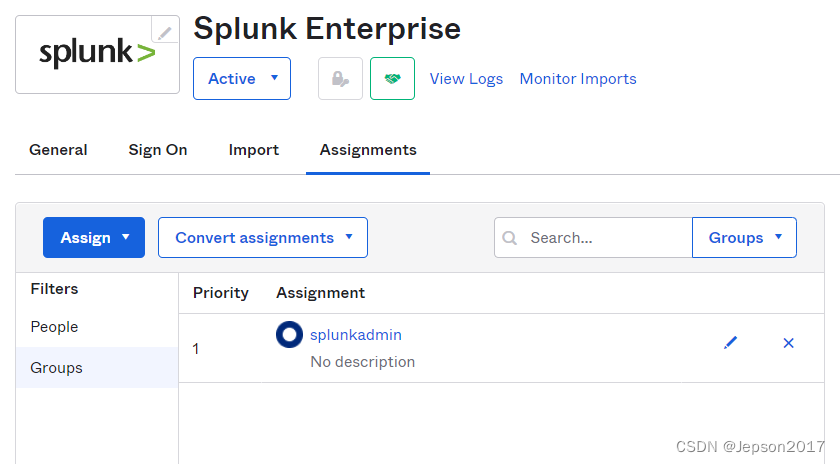Switch to the Sign On tab

click(x=158, y=150)
